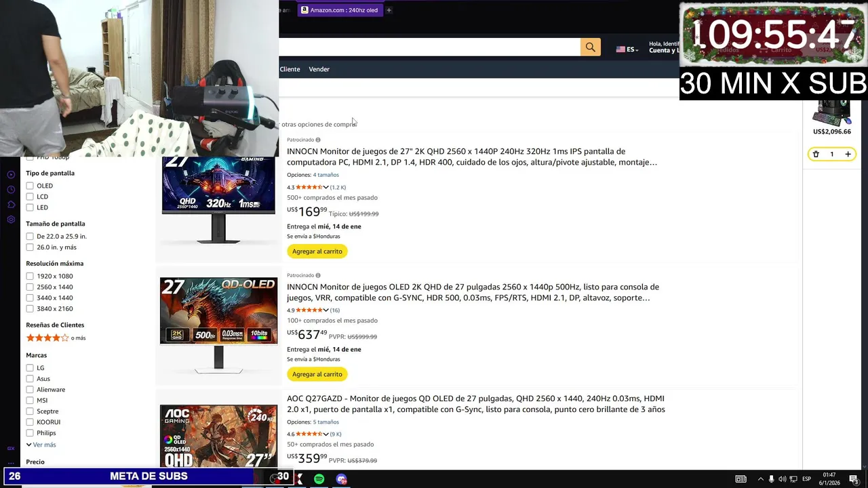Check the MSI brand filter
Image resolution: width=868 pixels, height=488 pixels.
click(x=30, y=401)
